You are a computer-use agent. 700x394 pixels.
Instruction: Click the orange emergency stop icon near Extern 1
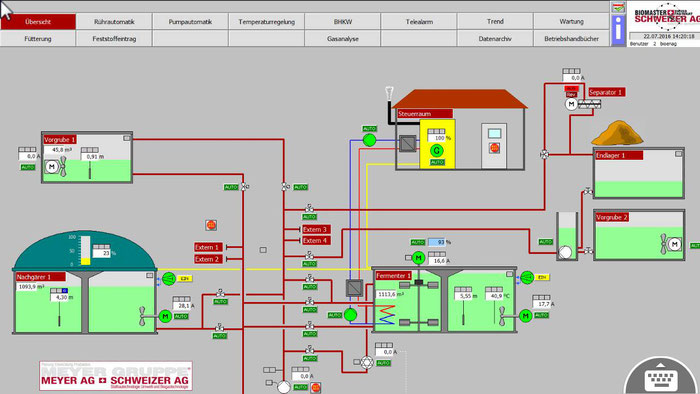[x=211, y=225]
